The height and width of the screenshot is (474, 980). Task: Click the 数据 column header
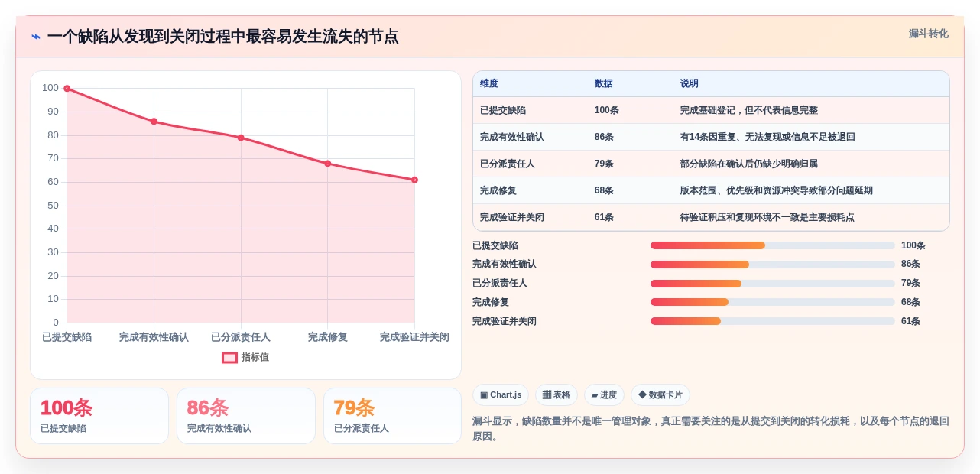pos(604,84)
